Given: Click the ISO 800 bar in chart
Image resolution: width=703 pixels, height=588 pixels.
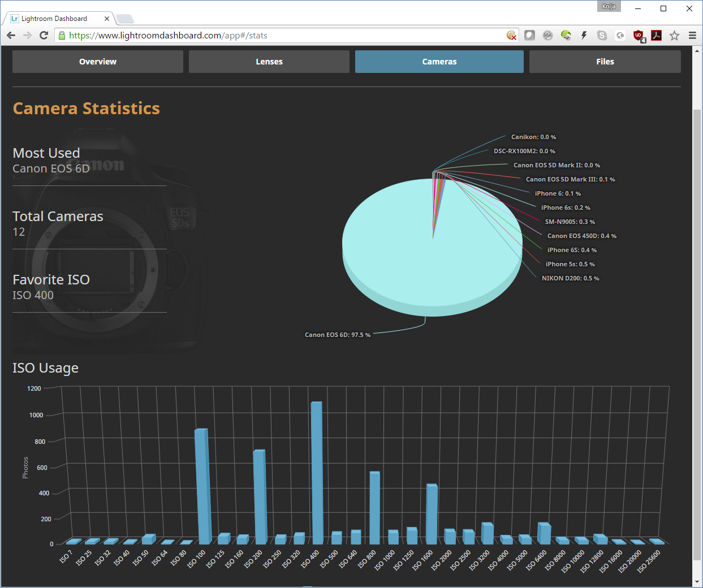Looking at the screenshot, I should 374,508.
